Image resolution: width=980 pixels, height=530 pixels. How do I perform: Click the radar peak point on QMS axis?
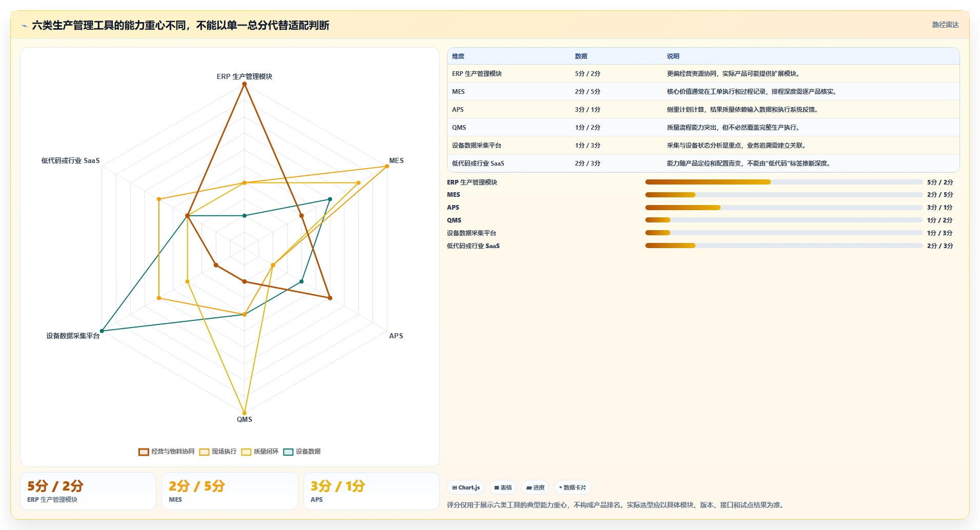click(244, 413)
